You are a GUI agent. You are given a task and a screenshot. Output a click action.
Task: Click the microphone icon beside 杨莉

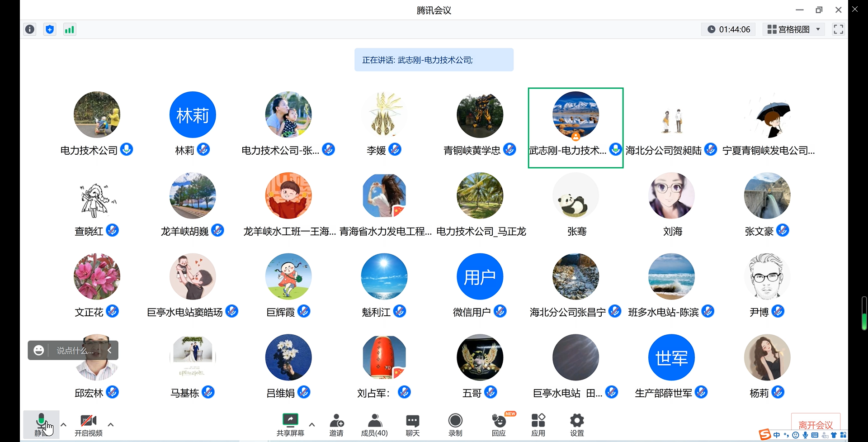point(778,392)
